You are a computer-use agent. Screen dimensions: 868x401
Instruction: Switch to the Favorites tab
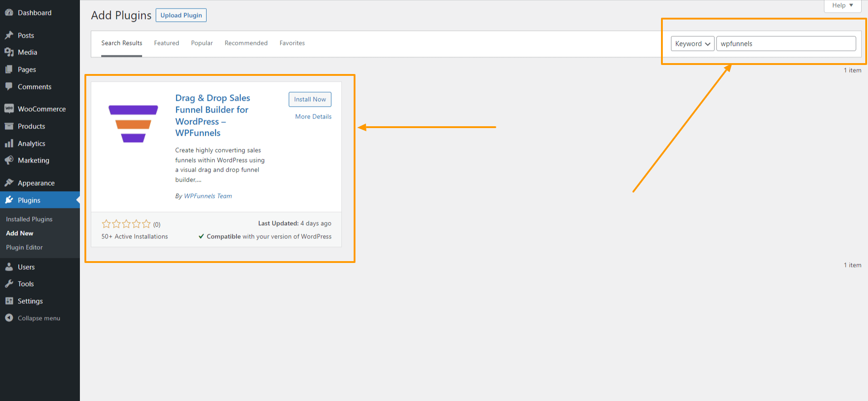click(292, 43)
